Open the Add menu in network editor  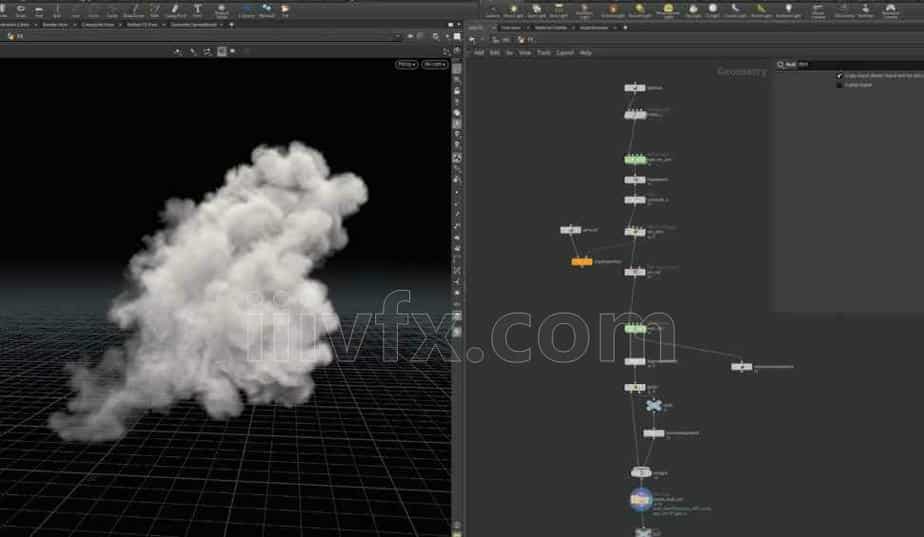click(x=479, y=52)
